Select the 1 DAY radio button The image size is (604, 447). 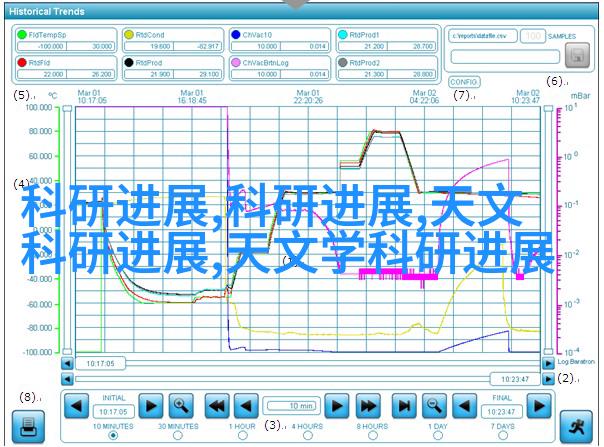pyautogui.click(x=438, y=435)
